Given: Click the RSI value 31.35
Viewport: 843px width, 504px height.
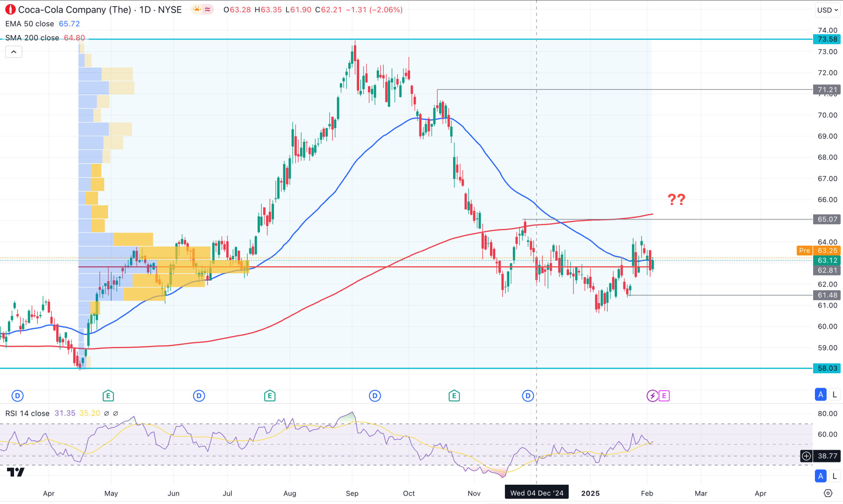Looking at the screenshot, I should [65, 413].
